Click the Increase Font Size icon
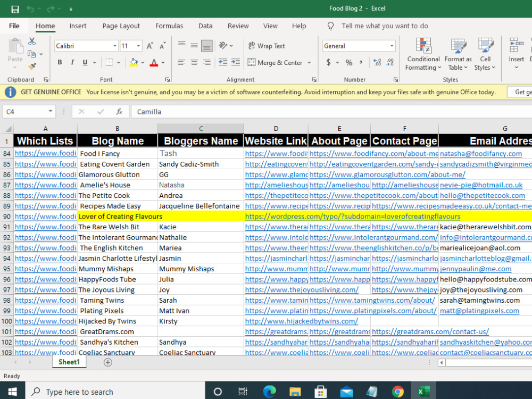The width and height of the screenshot is (532, 399). [149, 46]
